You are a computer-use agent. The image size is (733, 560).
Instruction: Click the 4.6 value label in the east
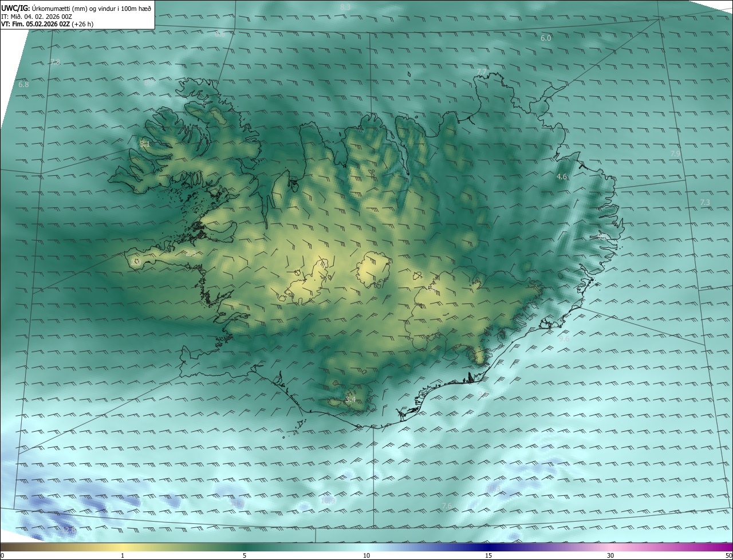pyautogui.click(x=562, y=177)
